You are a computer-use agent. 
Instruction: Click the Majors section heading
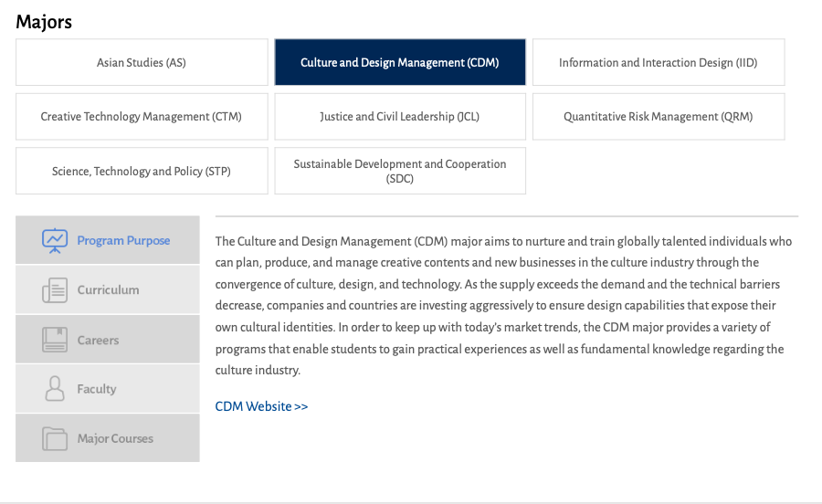44,22
